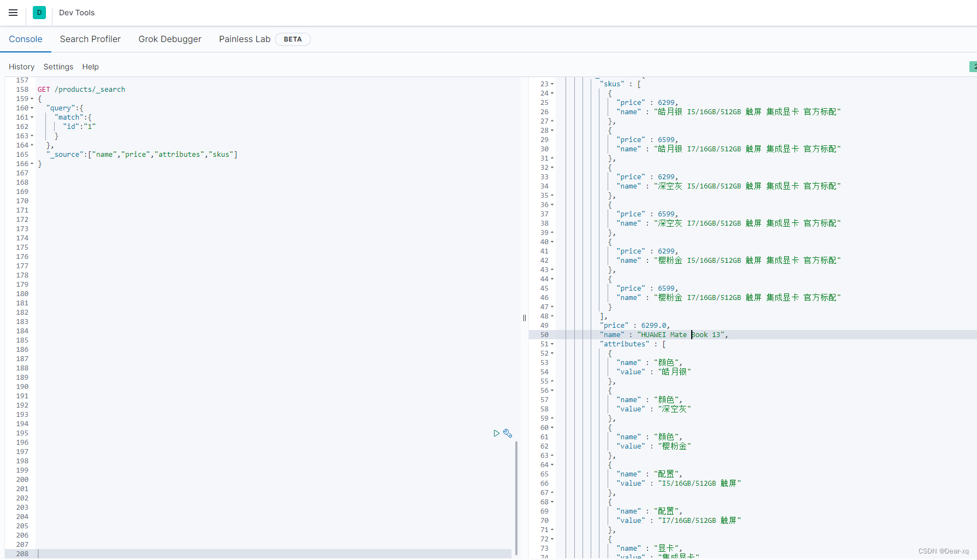This screenshot has width=977, height=560.
Task: Collapse the skus array at line 23
Action: click(552, 84)
